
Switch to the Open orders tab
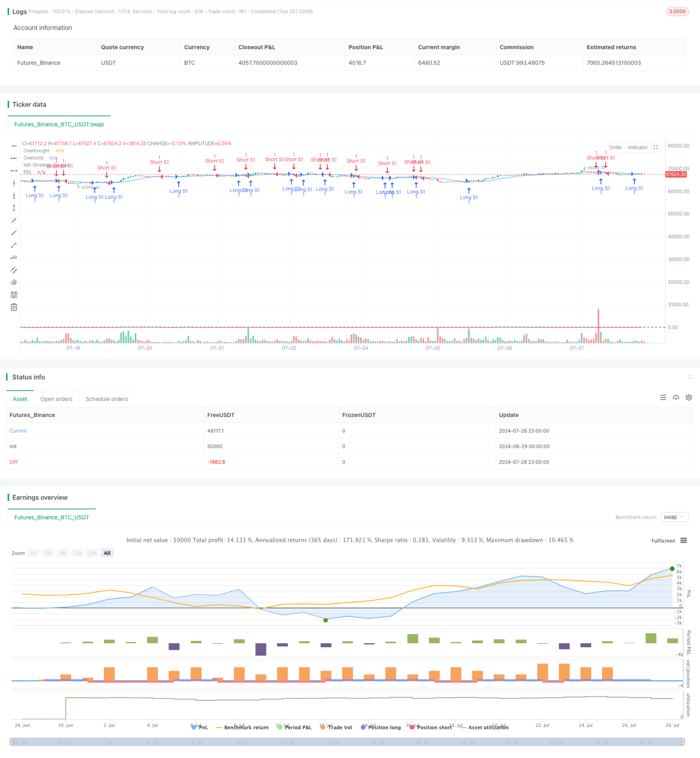(x=56, y=399)
